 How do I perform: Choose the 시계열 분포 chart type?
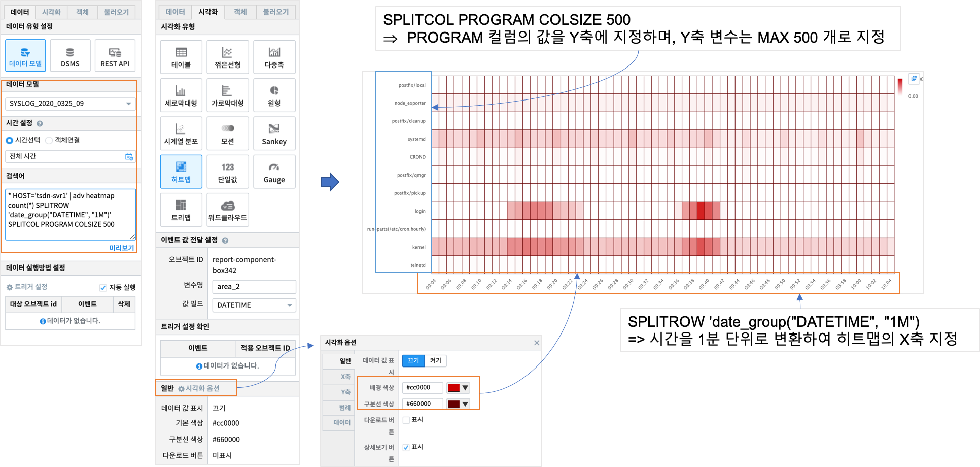click(x=181, y=134)
